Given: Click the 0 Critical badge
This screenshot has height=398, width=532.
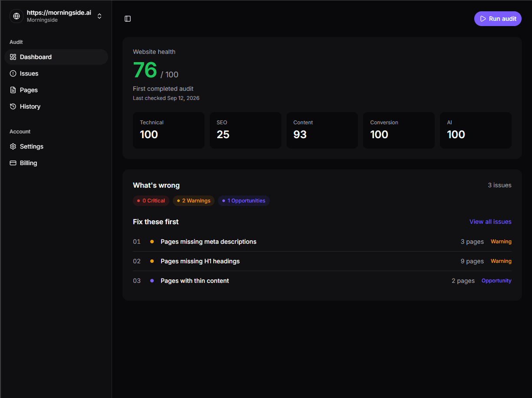Looking at the screenshot, I should [151, 201].
